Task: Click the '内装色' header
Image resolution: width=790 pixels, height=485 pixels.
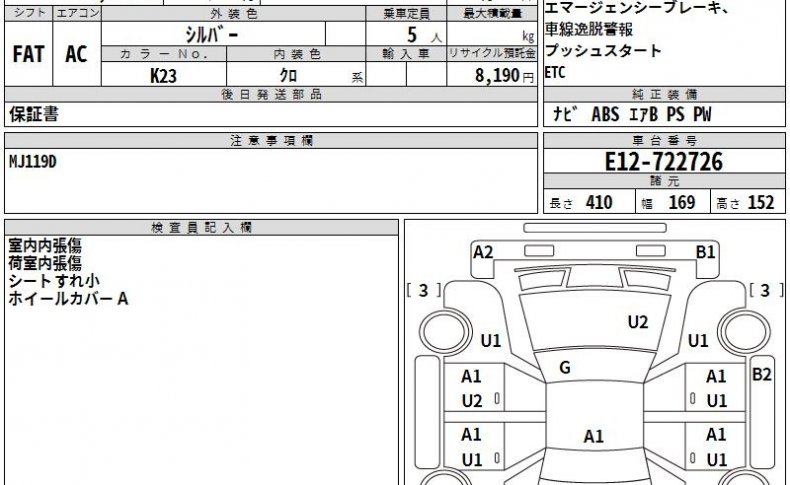Action: tap(297, 54)
